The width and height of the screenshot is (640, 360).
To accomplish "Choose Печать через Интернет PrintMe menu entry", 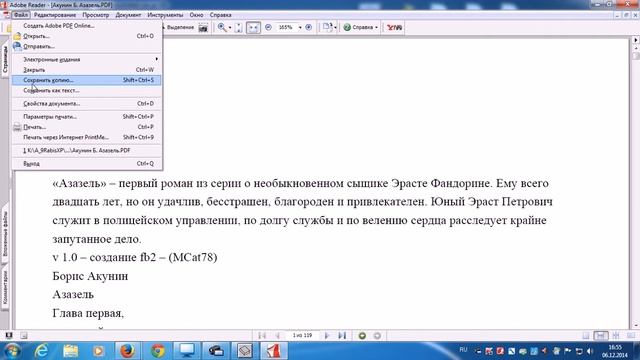I will pos(86,137).
